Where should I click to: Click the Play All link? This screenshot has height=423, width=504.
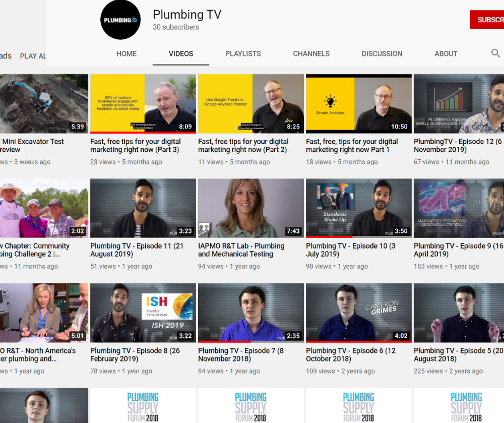[33, 56]
